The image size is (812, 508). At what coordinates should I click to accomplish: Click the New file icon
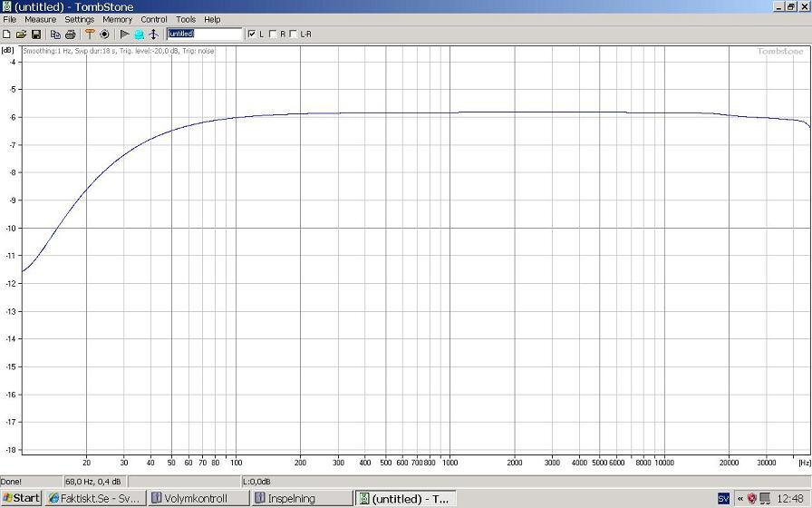(7, 34)
